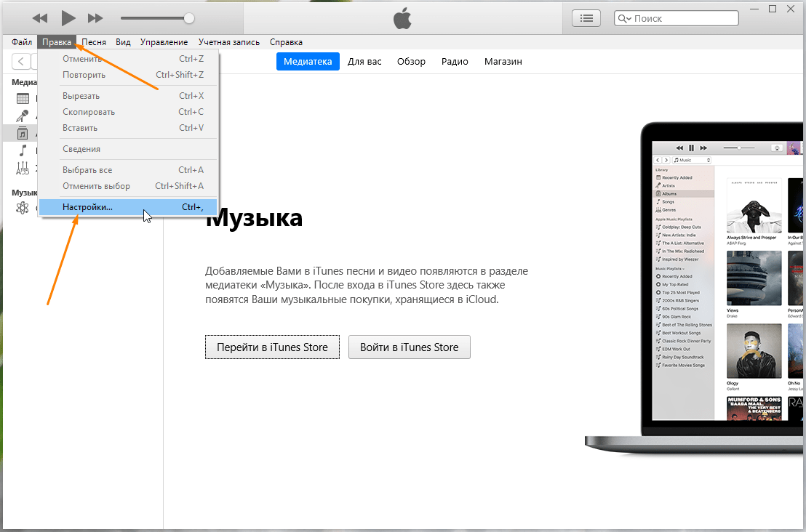The image size is (806, 532).
Task: Click Войти в iTunes Store button
Action: [x=409, y=347]
